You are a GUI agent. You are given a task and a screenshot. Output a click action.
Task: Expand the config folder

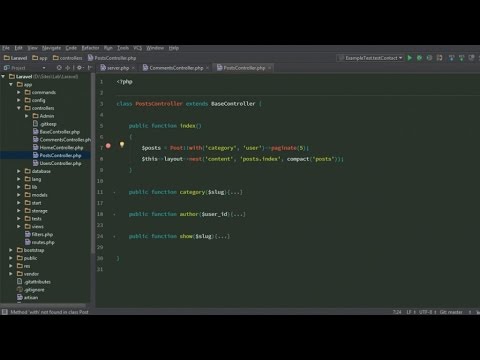point(19,100)
